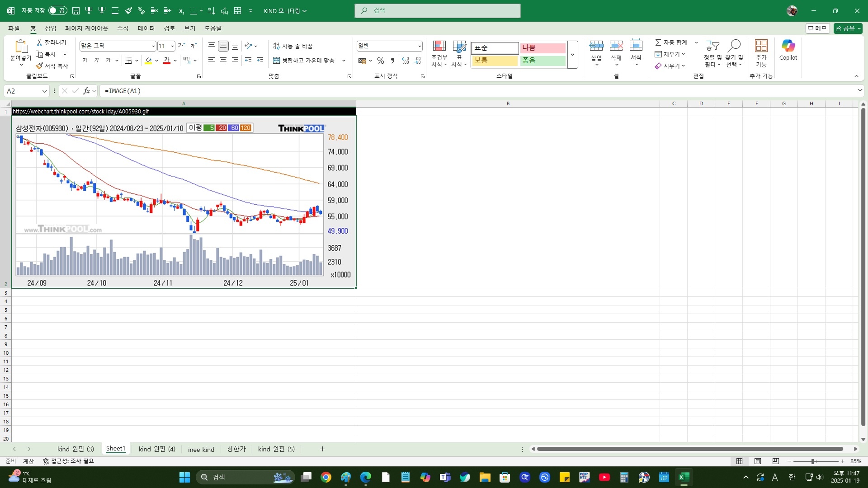Launch Copilot from the ribbon
The image size is (868, 488).
click(x=788, y=50)
